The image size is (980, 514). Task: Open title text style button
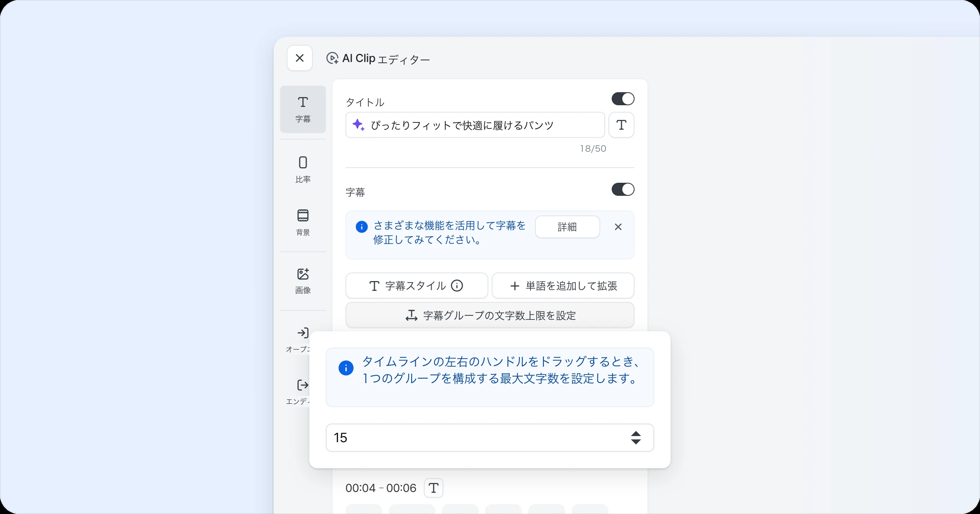pos(621,125)
